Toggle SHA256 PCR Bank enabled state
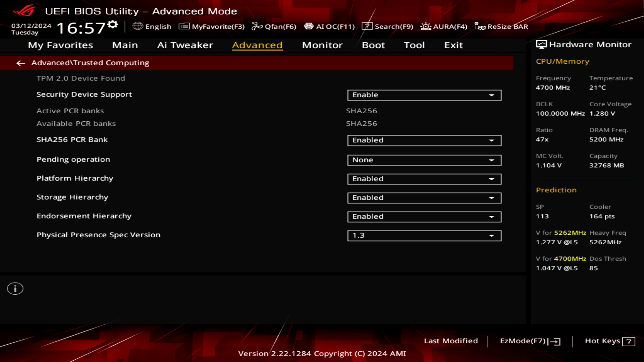644x362 pixels. click(x=424, y=140)
